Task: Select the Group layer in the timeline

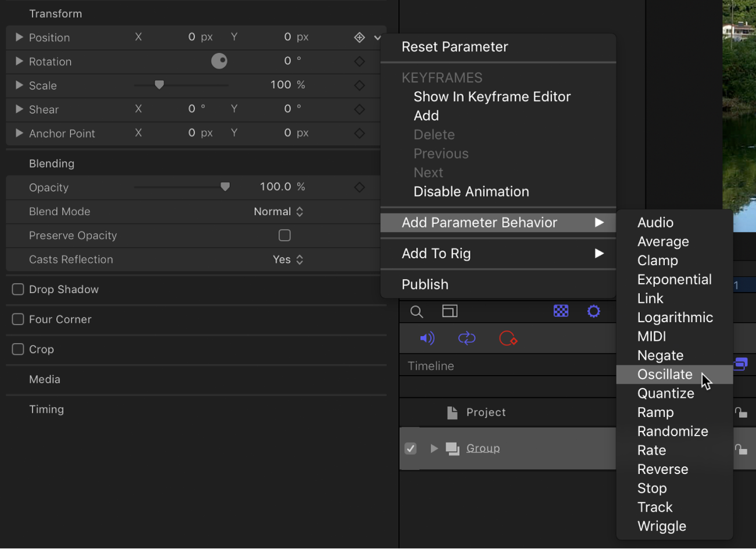Action: [x=483, y=448]
